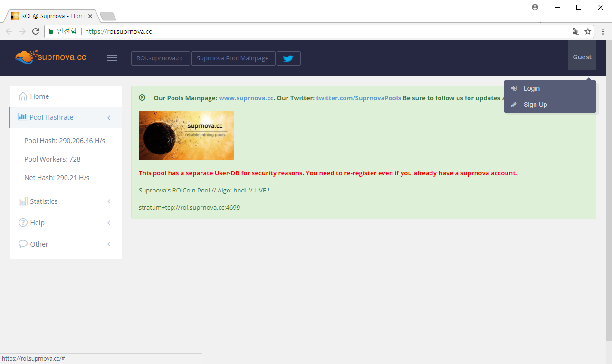This screenshot has width=612, height=364.
Task: Expand the Other menu chevron
Action: (x=109, y=244)
